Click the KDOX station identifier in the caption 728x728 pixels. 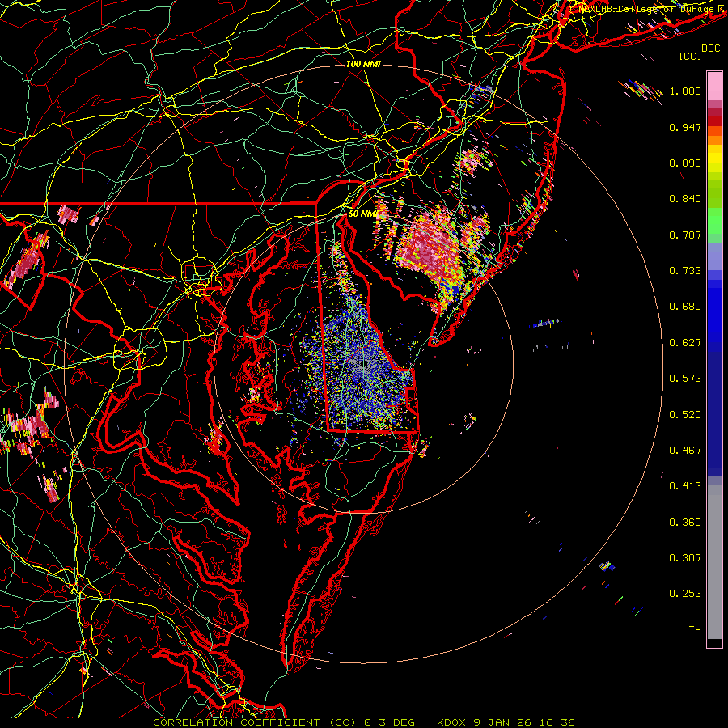click(451, 722)
